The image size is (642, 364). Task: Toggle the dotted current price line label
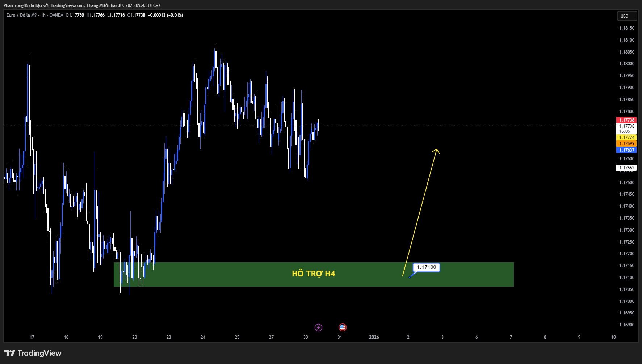pyautogui.click(x=626, y=126)
